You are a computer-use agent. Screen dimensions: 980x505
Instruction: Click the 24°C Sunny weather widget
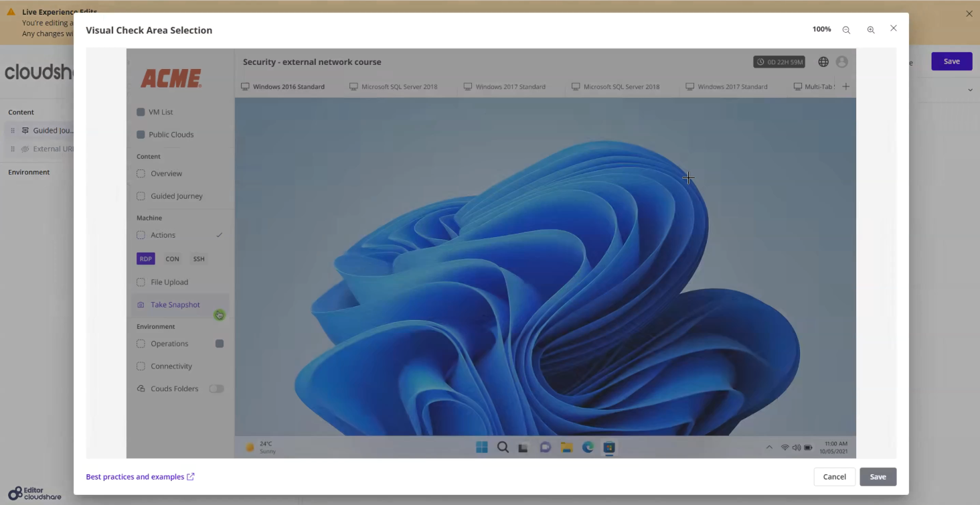(x=260, y=447)
